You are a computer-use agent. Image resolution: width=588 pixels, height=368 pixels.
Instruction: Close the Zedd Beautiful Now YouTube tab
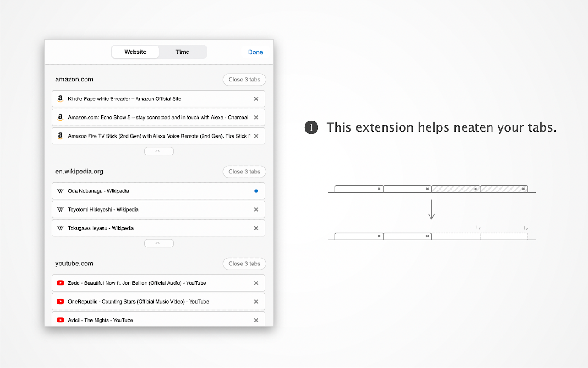[x=256, y=283]
